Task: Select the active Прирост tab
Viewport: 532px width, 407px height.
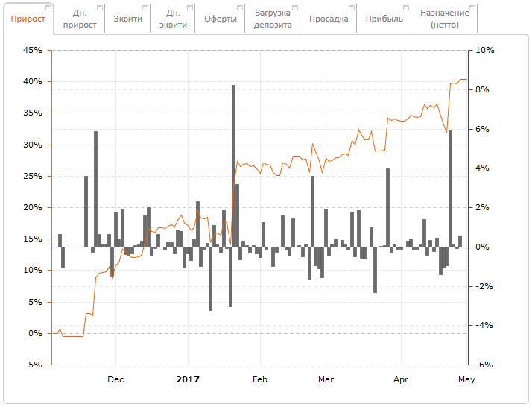Action: pyautogui.click(x=28, y=19)
